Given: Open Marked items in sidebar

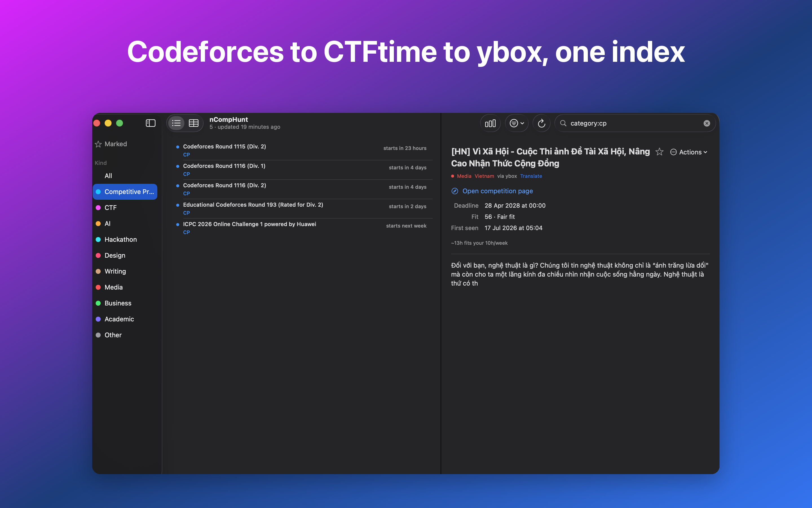Looking at the screenshot, I should tap(125, 144).
